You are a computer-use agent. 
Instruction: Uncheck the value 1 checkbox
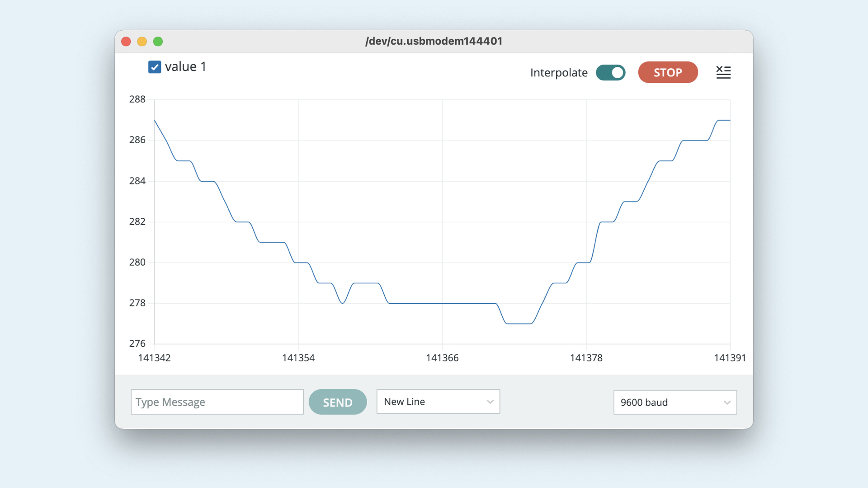point(155,67)
